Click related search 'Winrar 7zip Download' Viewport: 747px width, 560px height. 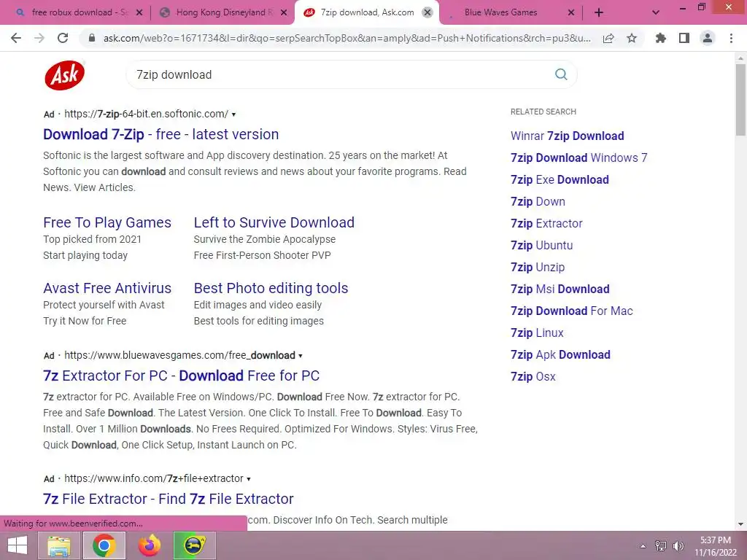pyautogui.click(x=567, y=136)
